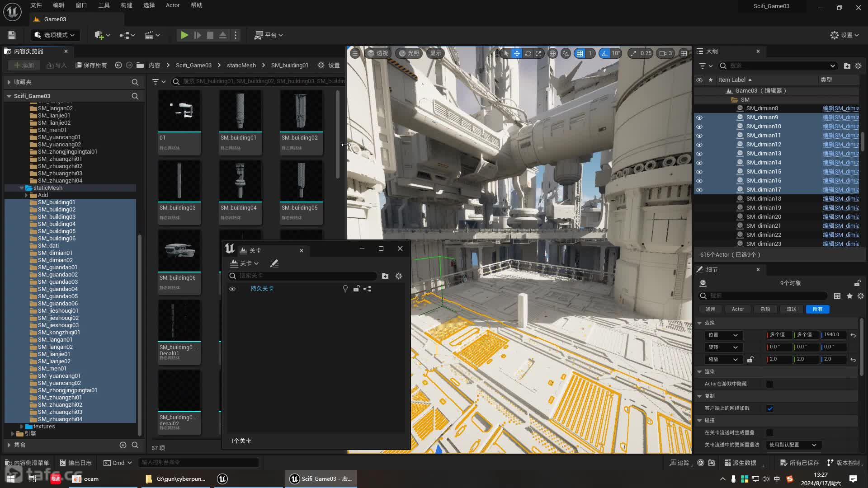Click the outliner create folder icon
This screenshot has height=488, width=868.
pyautogui.click(x=847, y=66)
